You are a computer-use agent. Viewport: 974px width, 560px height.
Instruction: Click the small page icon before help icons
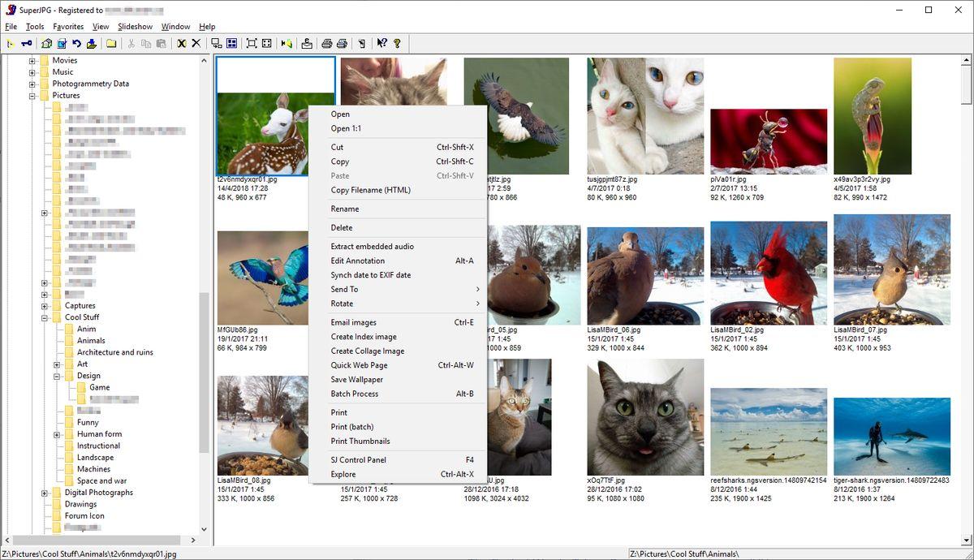(362, 43)
